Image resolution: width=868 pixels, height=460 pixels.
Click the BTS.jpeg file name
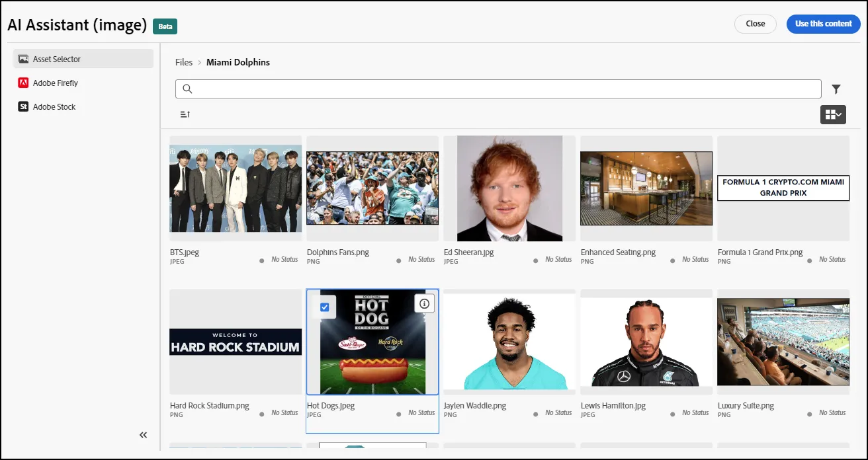pyautogui.click(x=185, y=252)
